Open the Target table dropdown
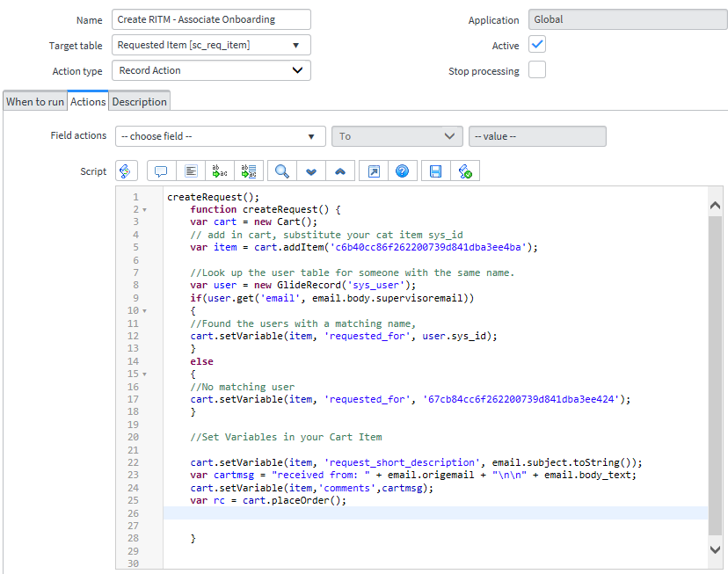This screenshot has width=728, height=574. coord(212,45)
